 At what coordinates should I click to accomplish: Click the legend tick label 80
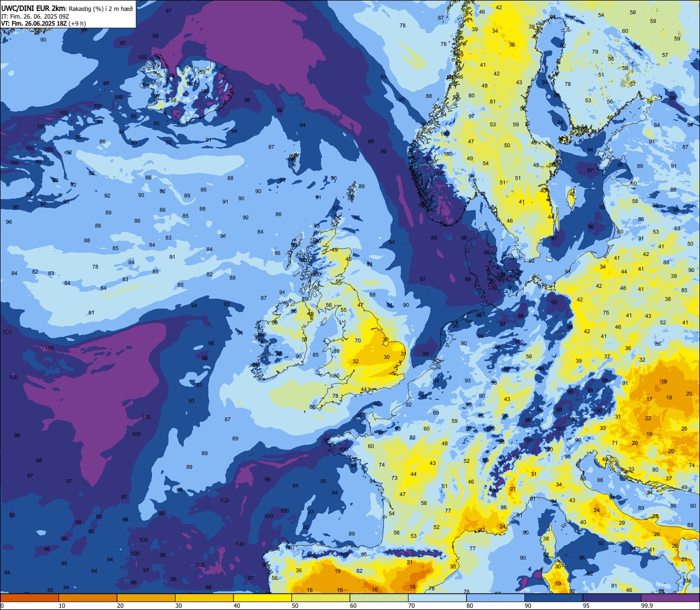click(470, 606)
